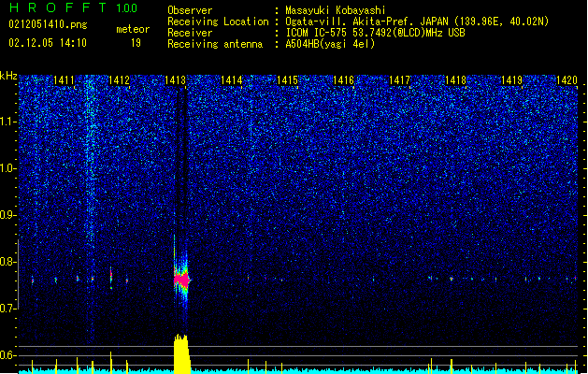Viewport: 588px width, 374px height.
Task: Click the Receiver label
Action: pyautogui.click(x=190, y=33)
